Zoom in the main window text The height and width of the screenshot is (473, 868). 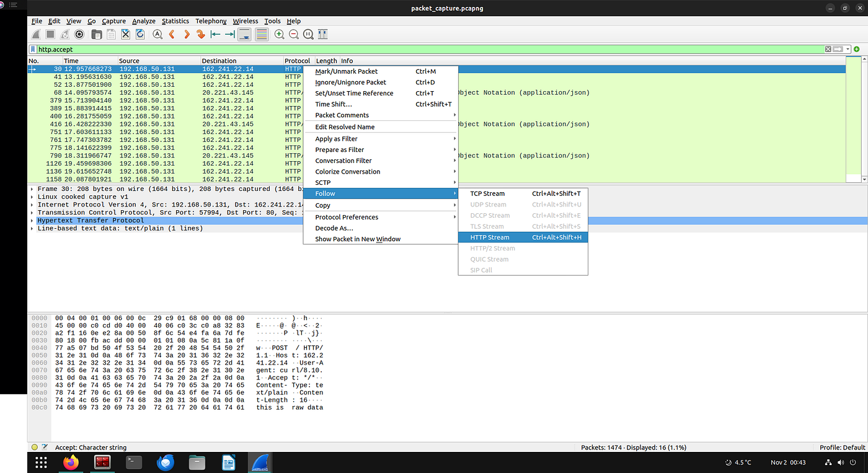coord(279,35)
